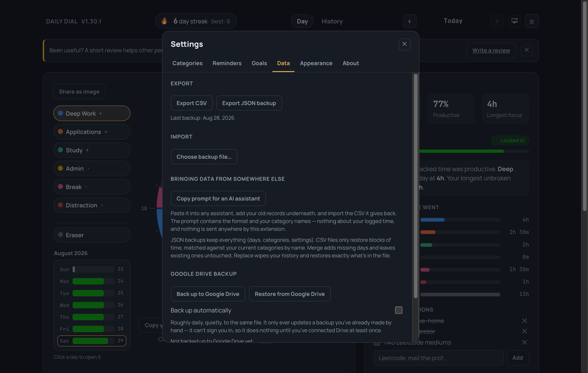Switch to History view

(332, 21)
